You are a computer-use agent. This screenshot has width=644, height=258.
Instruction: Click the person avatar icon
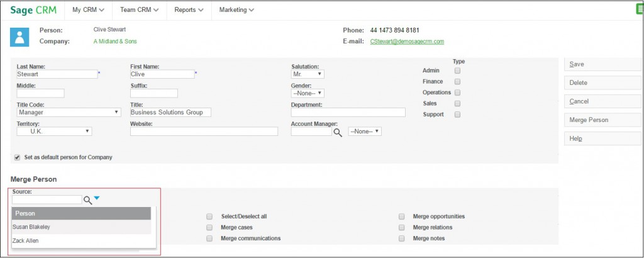click(19, 37)
